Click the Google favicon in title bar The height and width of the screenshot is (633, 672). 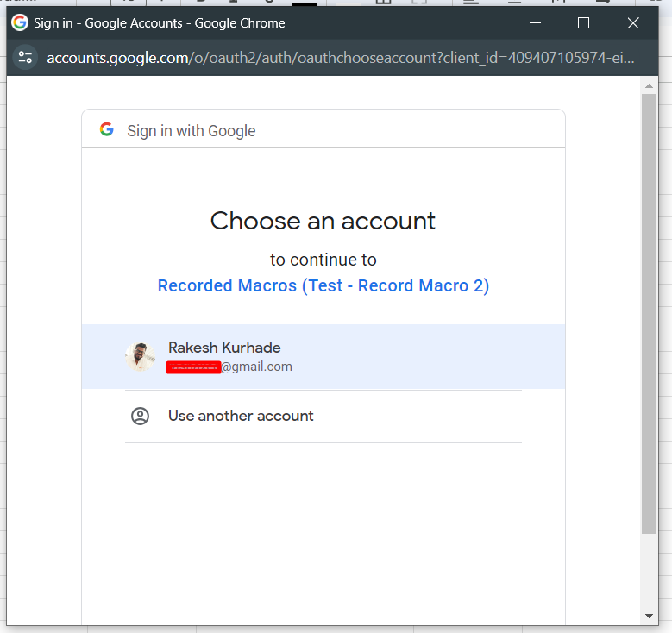coord(20,22)
